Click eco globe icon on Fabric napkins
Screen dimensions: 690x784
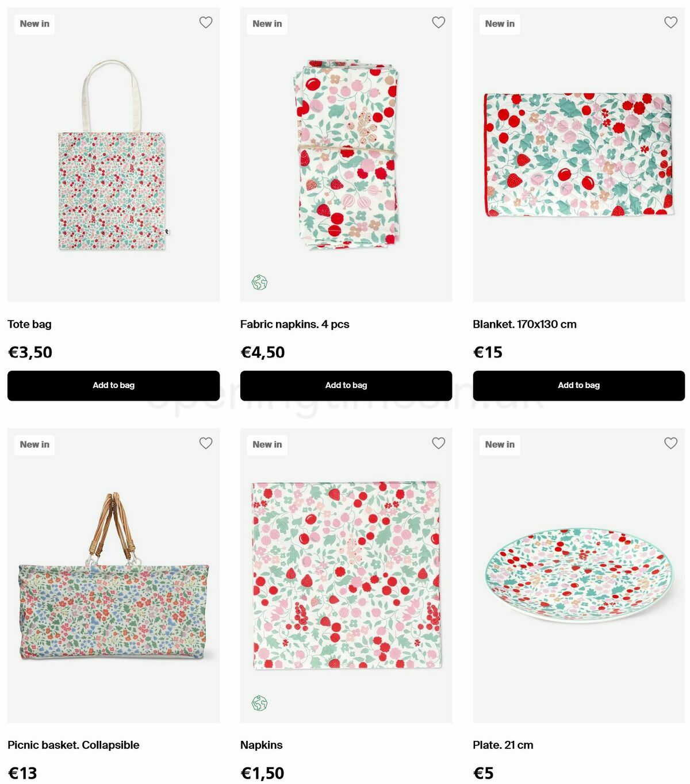click(x=259, y=283)
